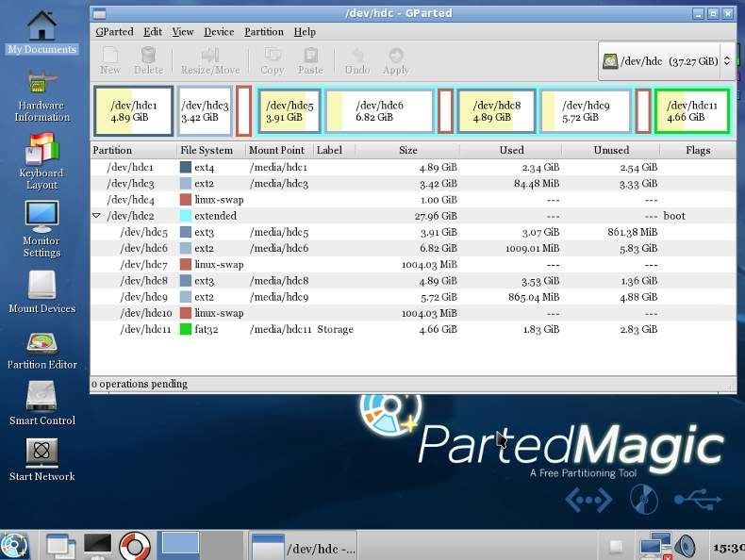The width and height of the screenshot is (745, 560).
Task: Sort by Mount Point column header
Action: [279, 150]
